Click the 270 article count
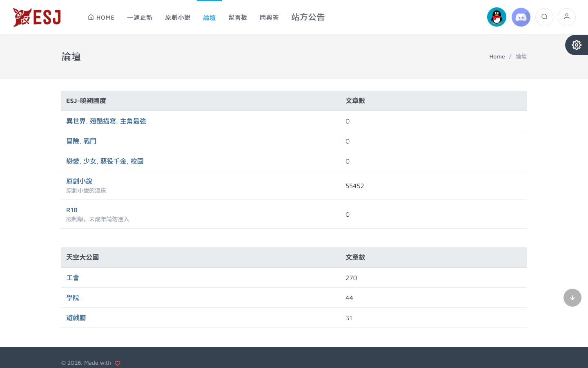The height and width of the screenshot is (368, 588). pyautogui.click(x=351, y=278)
